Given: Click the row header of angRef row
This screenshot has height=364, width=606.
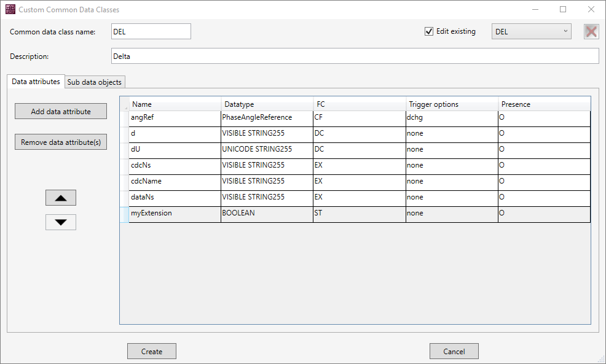Looking at the screenshot, I should [x=124, y=118].
